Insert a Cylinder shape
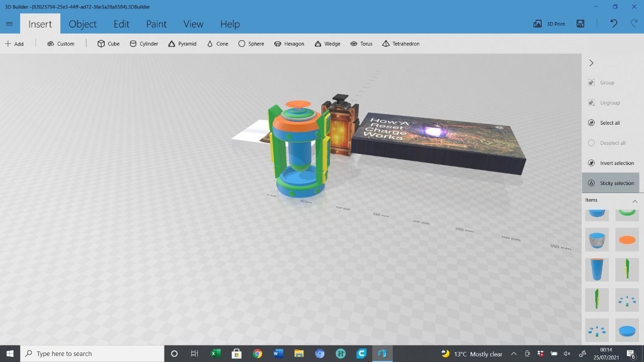 tap(144, 44)
